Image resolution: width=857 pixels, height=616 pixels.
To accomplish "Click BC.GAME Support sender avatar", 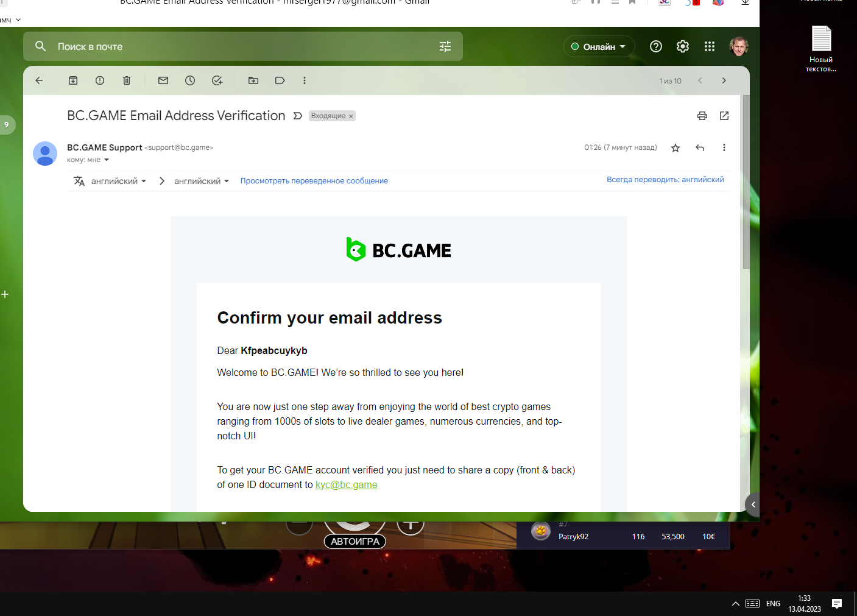I will coord(45,154).
